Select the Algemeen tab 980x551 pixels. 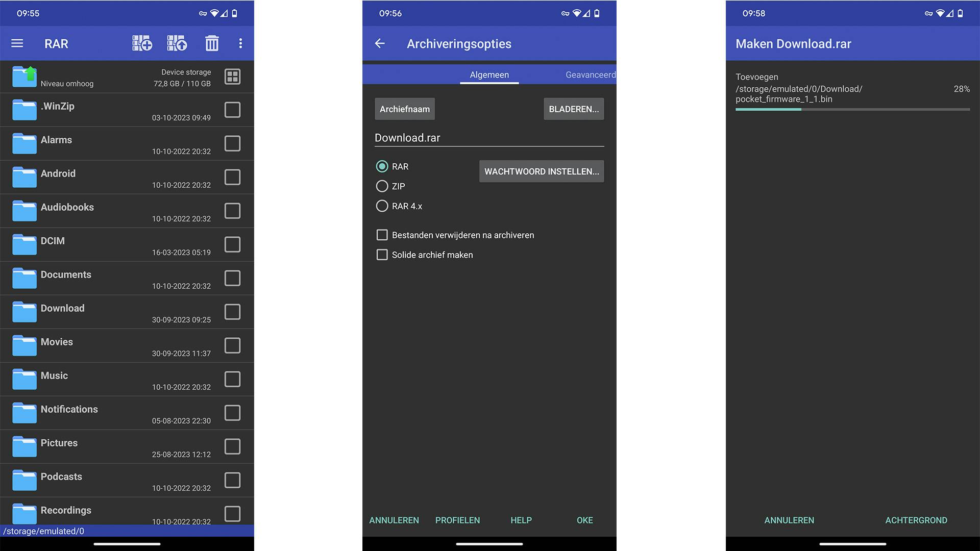(x=489, y=74)
